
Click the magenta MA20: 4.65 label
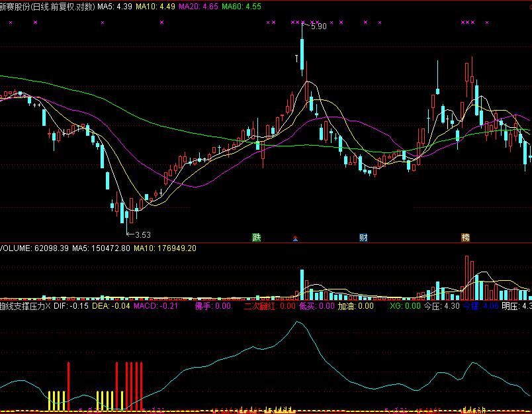pos(199,7)
